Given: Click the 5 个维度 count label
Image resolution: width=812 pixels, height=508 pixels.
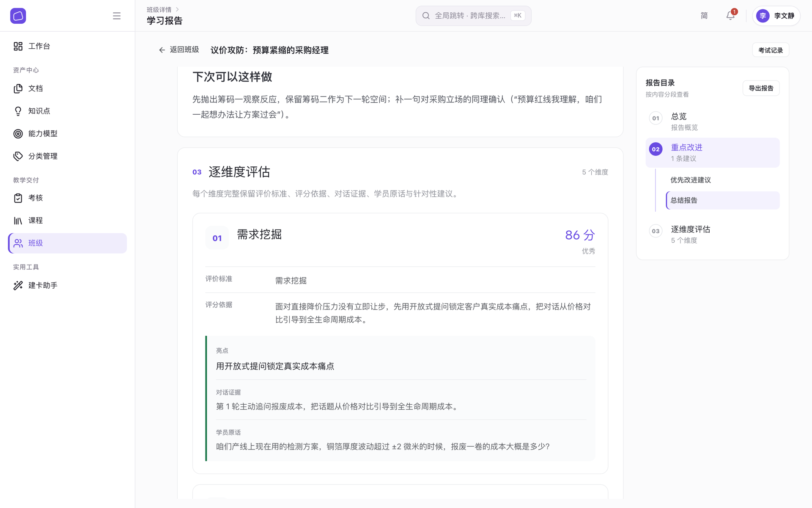Looking at the screenshot, I should coord(595,172).
